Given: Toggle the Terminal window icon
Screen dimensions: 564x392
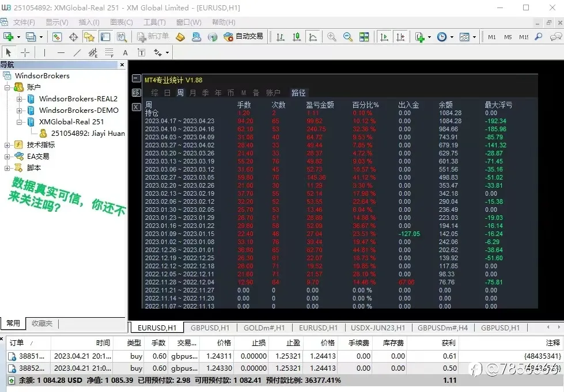Looking at the screenshot, I should click(105, 37).
